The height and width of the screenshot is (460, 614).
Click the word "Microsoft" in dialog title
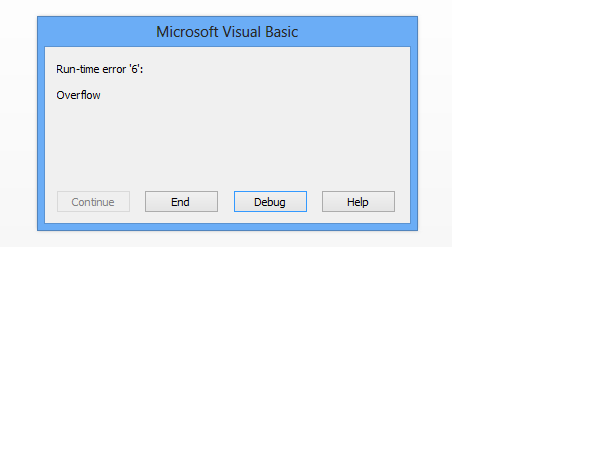(x=188, y=32)
